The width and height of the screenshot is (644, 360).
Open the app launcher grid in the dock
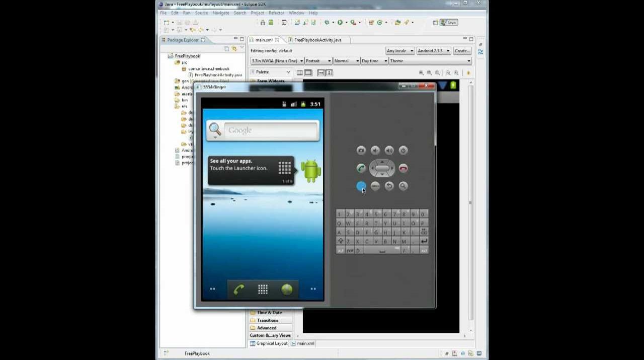[263, 289]
